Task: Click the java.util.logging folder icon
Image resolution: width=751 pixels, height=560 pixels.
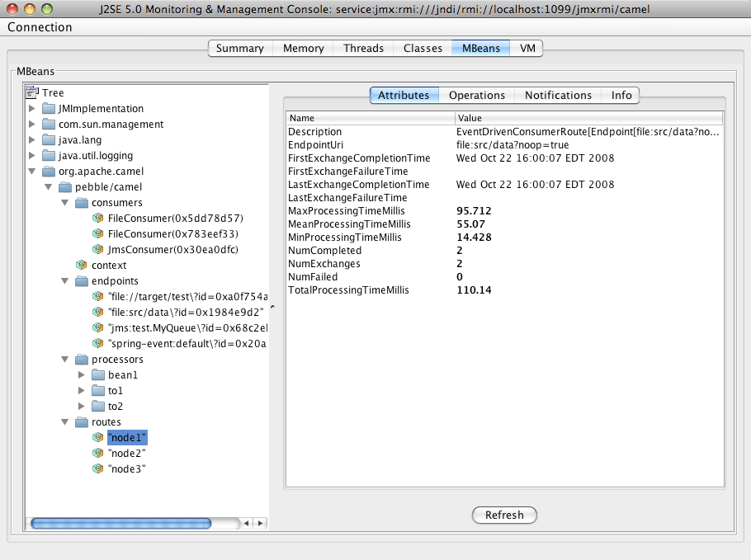Action: [x=49, y=155]
